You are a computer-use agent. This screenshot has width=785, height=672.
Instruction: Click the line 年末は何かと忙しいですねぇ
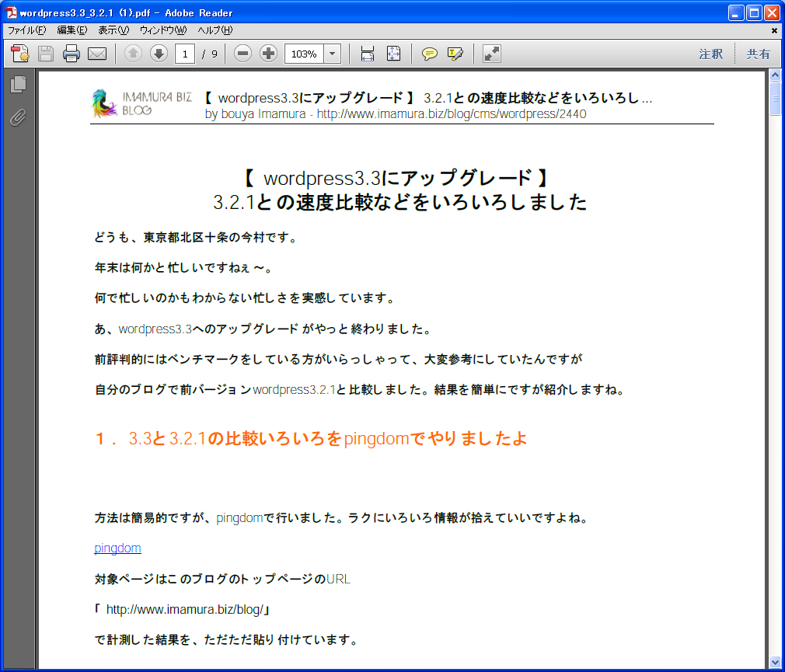point(183,268)
